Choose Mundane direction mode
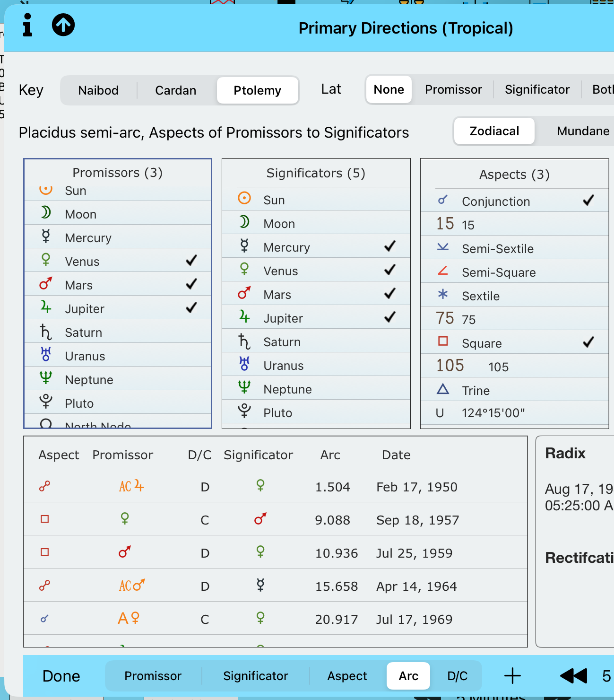Screen dimensions: 614x700 pos(583,131)
